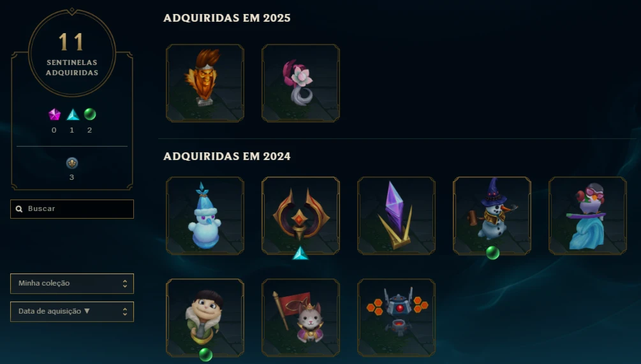The width and height of the screenshot is (641, 364).
Task: Select the pink lotus flower ward
Action: [301, 84]
